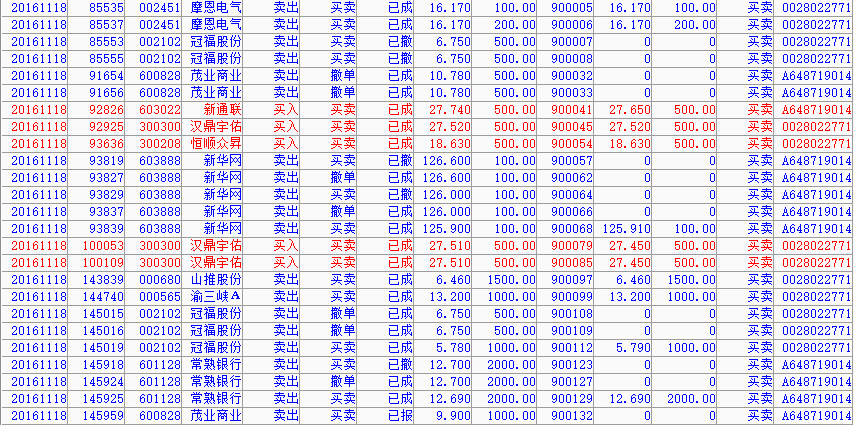Click order number 900005
Viewport: 854px width, 425px height.
click(x=572, y=8)
